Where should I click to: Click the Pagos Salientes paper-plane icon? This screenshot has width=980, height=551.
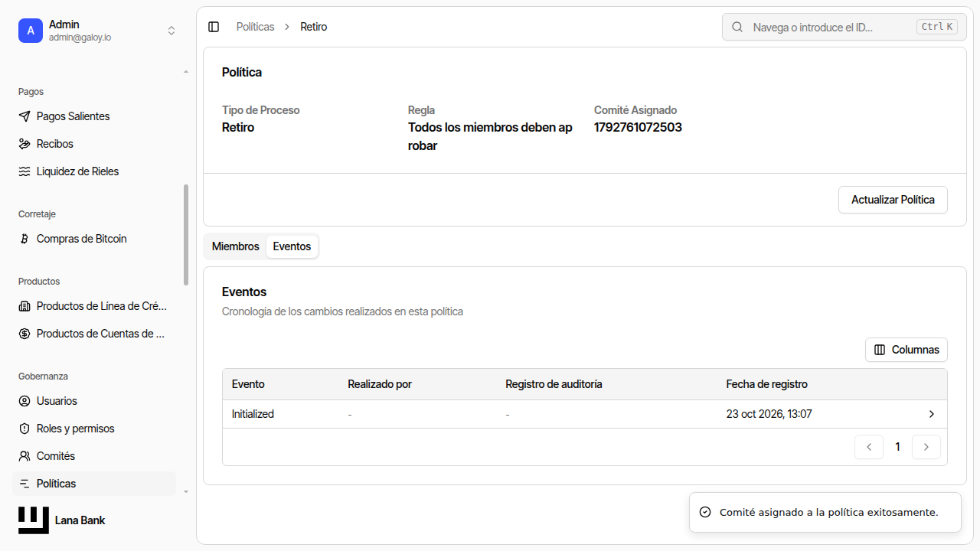pos(24,116)
